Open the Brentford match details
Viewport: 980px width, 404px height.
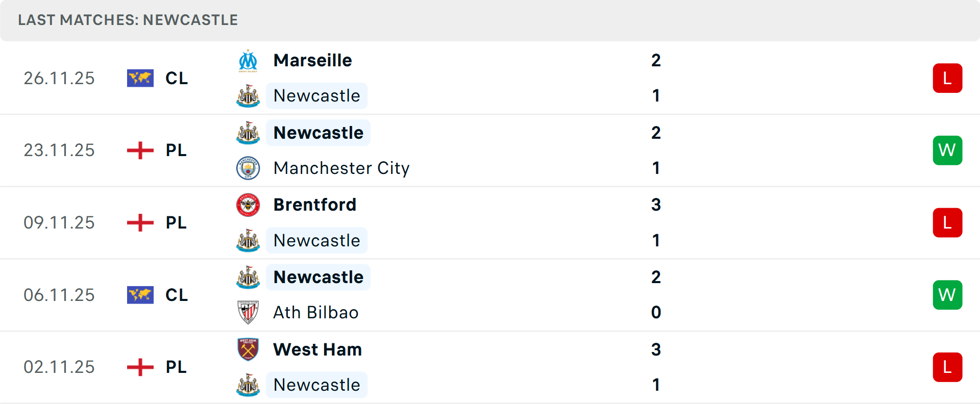point(315,205)
